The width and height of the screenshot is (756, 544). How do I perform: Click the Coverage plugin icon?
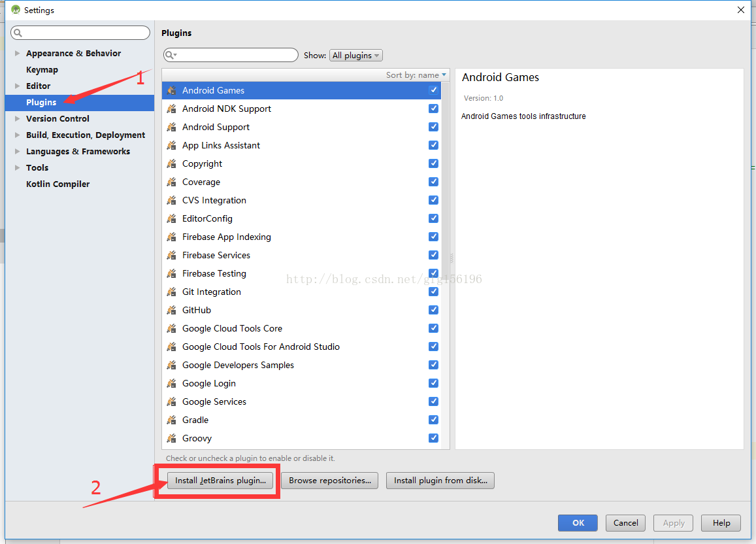(171, 182)
